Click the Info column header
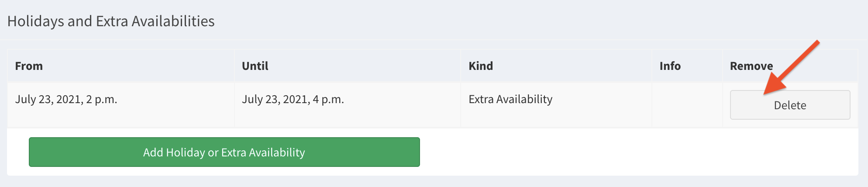Screen dimensions: 868x187 pyautogui.click(x=670, y=66)
